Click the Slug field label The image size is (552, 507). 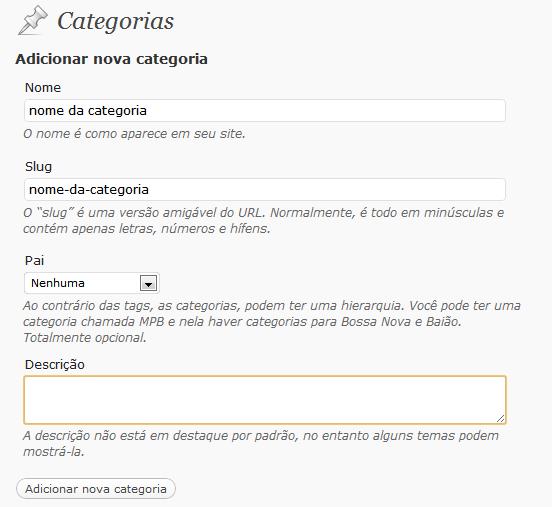(38, 167)
